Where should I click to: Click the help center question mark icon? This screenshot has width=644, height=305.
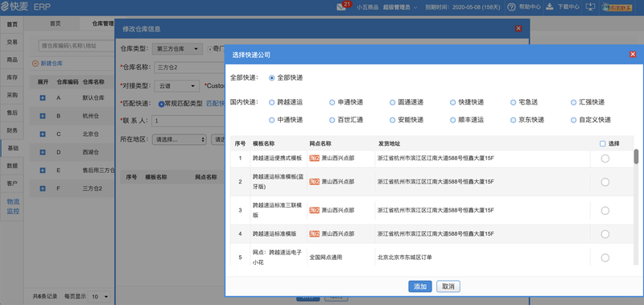pos(511,7)
